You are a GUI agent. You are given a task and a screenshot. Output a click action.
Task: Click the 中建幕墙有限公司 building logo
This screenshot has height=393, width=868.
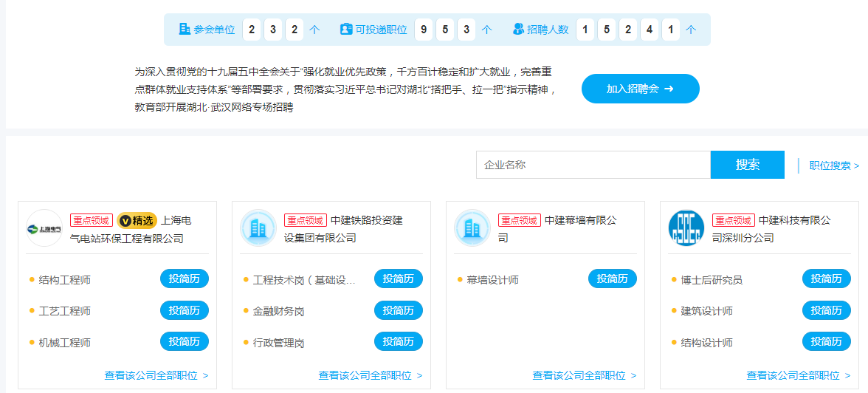pos(472,228)
